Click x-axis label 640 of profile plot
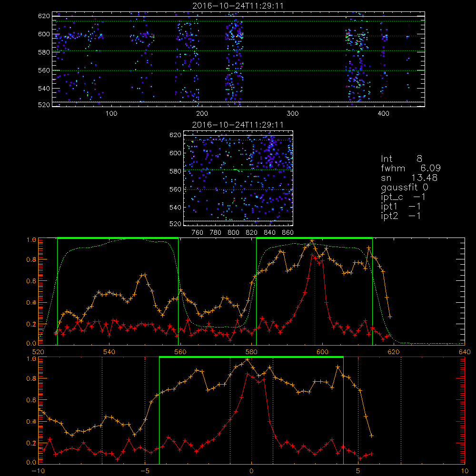This screenshot has height=476, width=476. click(465, 352)
